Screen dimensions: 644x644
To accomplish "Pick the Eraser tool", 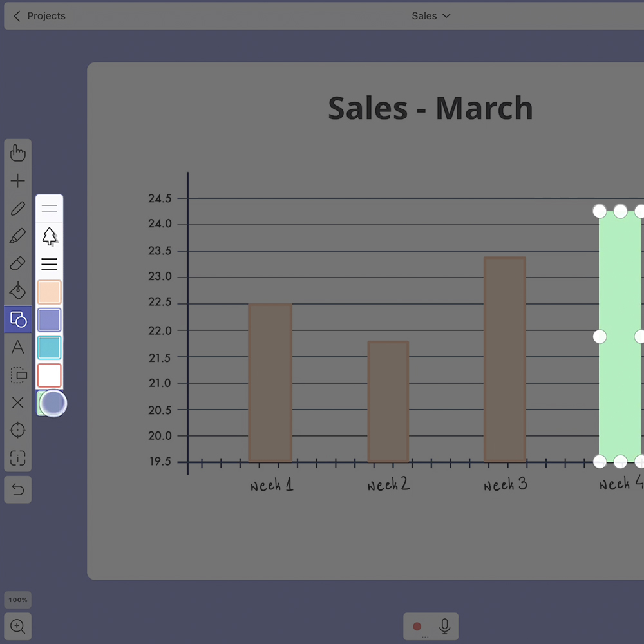I will point(18,263).
